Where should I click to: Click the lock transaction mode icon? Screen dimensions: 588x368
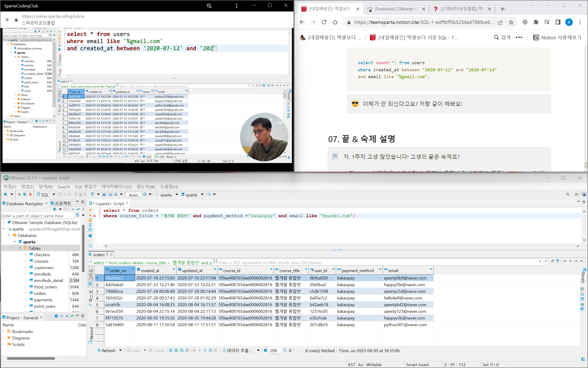coord(104,195)
